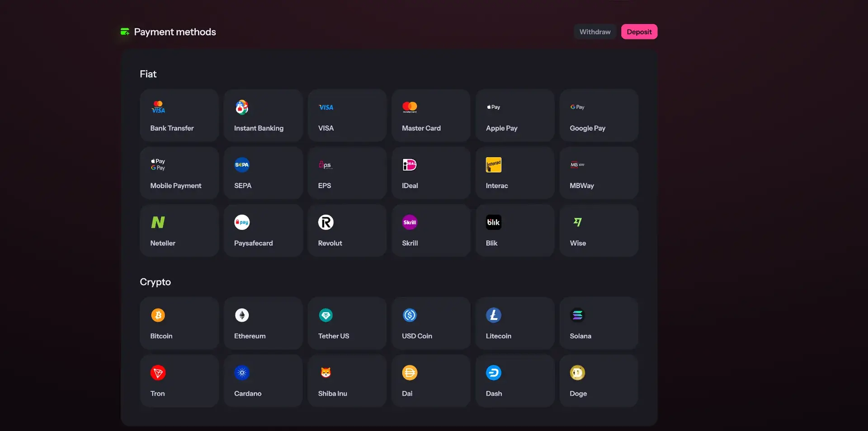Click the Litecoin coin icon
The width and height of the screenshot is (868, 431).
[x=494, y=315]
